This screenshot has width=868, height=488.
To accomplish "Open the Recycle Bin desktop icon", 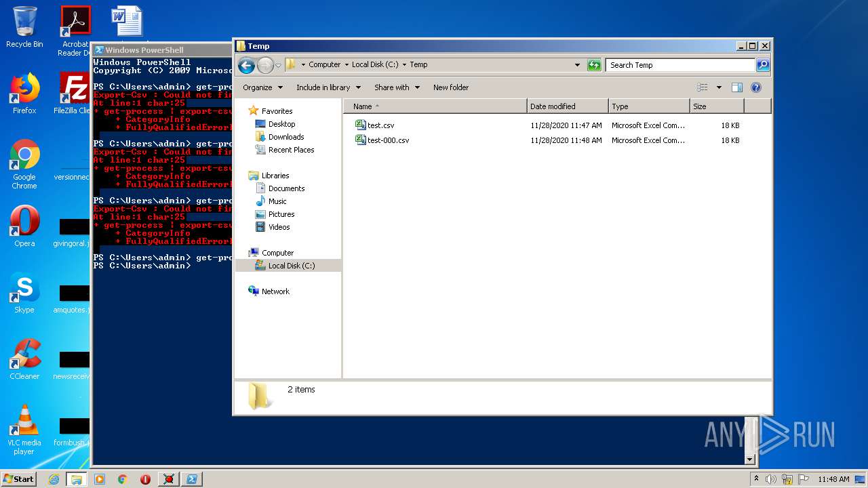I will 24,27.
